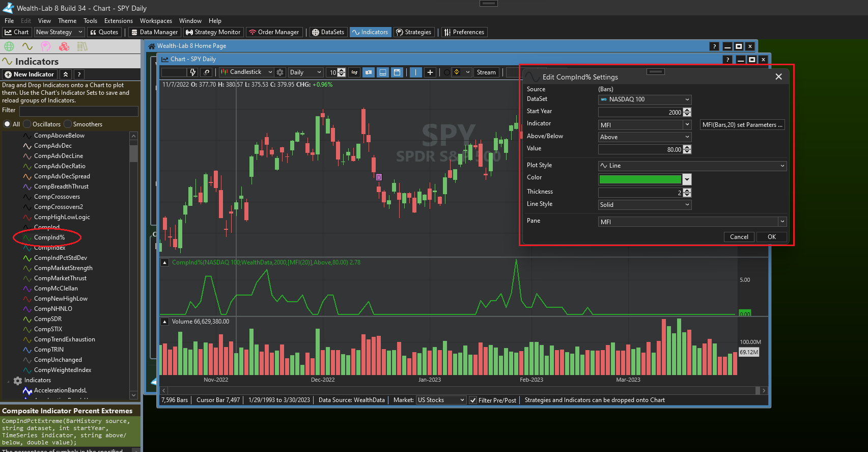Viewport: 868px width, 452px height.
Task: Select CompMcClellan indicator in list
Action: pos(56,288)
